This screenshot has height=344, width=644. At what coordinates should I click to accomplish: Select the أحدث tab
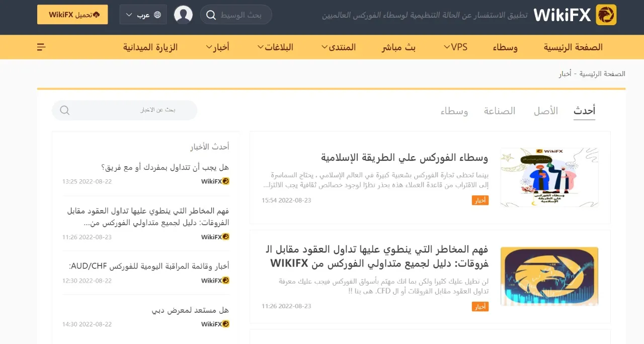point(584,111)
